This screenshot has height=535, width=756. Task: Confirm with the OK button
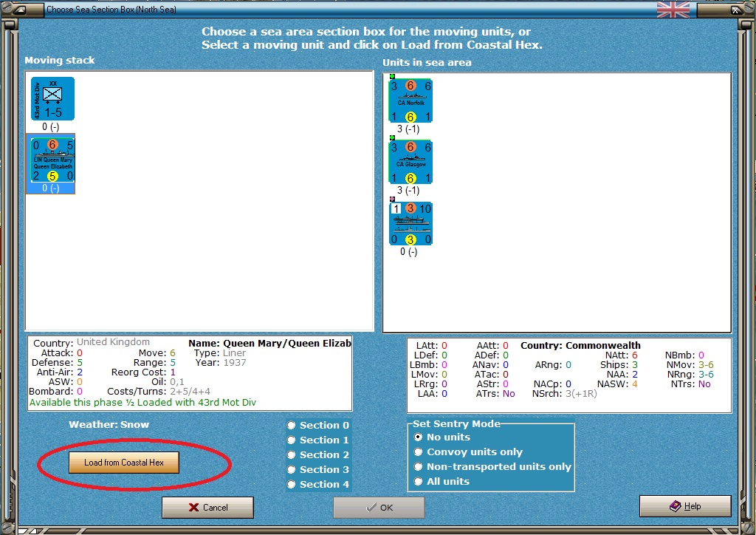tap(379, 508)
